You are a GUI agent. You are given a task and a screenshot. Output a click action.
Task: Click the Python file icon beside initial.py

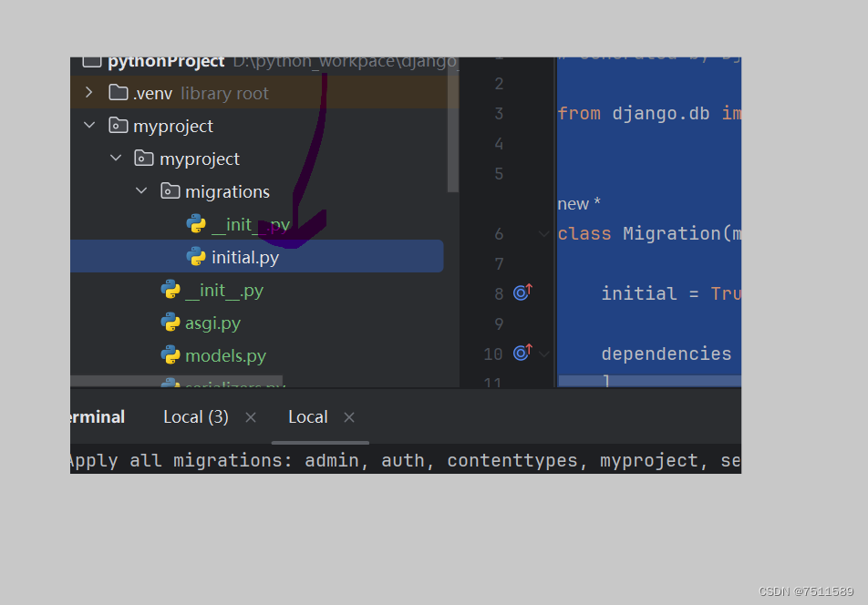click(x=197, y=256)
